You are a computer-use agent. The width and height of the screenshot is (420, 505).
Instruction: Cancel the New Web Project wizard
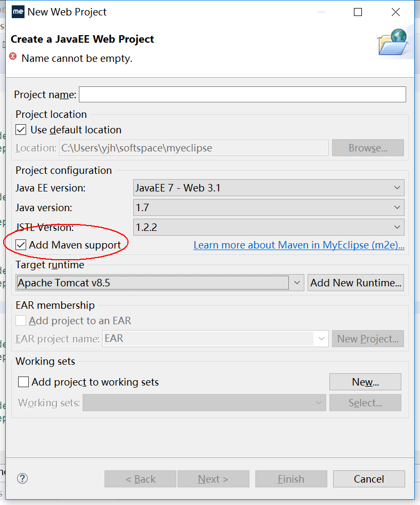coord(369,479)
